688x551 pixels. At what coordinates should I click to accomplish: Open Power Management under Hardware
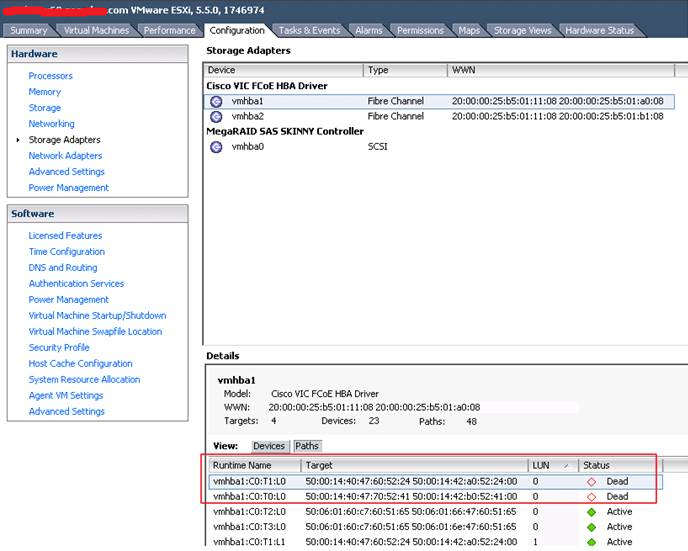click(x=68, y=188)
